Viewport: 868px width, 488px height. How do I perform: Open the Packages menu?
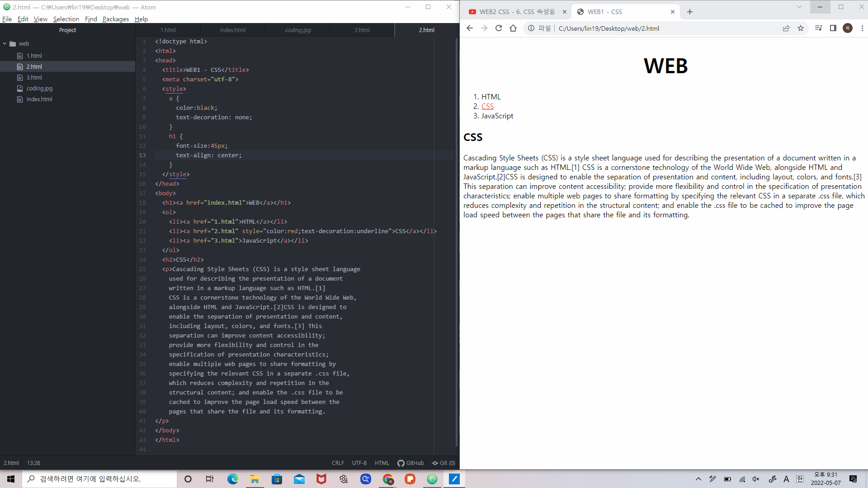(115, 19)
